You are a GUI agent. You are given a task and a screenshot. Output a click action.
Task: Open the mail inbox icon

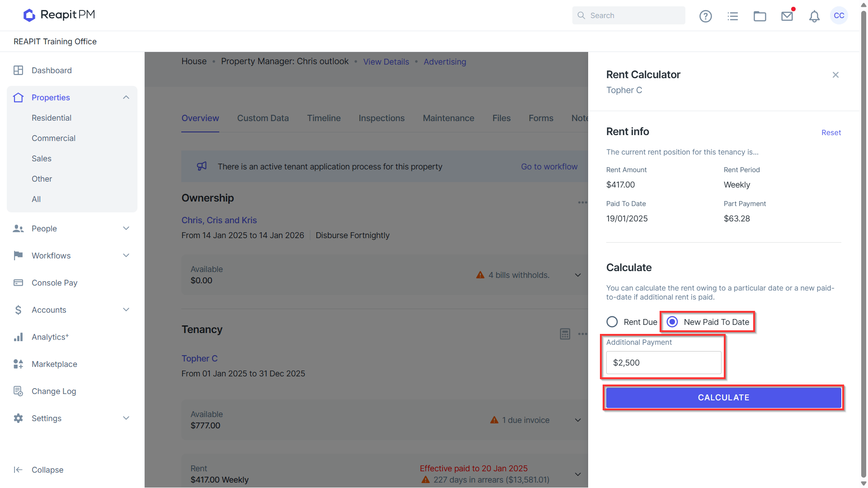pos(787,16)
